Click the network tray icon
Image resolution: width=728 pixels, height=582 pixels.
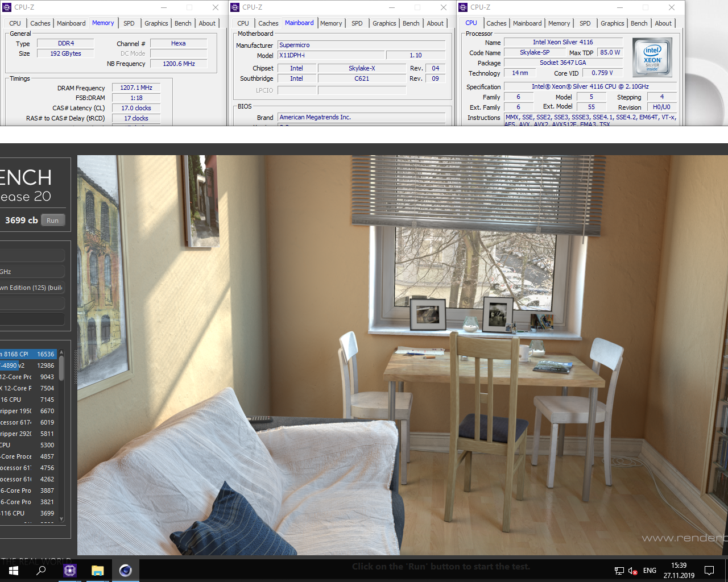[619, 571]
